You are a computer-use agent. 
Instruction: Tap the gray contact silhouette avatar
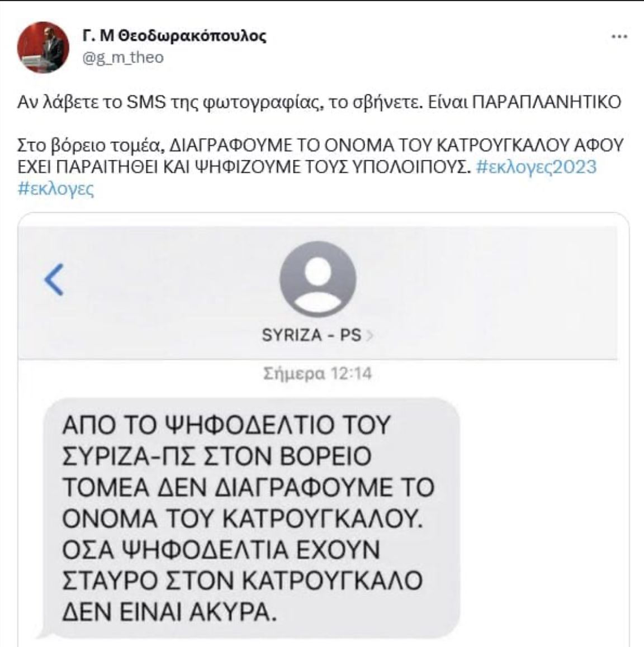[318, 280]
